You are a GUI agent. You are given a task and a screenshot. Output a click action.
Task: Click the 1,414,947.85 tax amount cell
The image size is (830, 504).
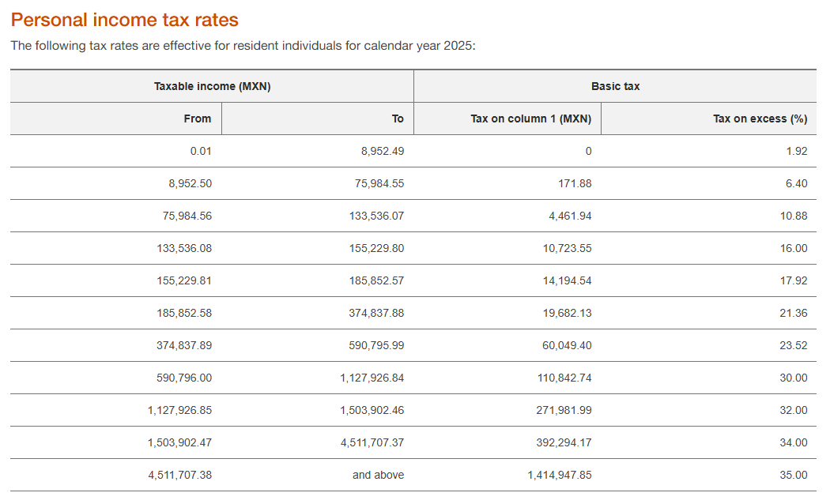560,475
